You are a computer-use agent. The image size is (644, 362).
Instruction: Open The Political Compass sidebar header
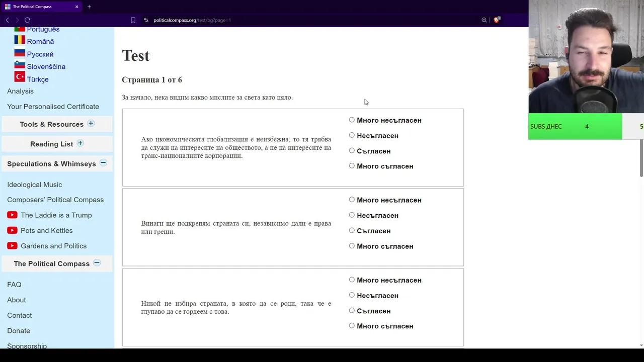coord(57,263)
